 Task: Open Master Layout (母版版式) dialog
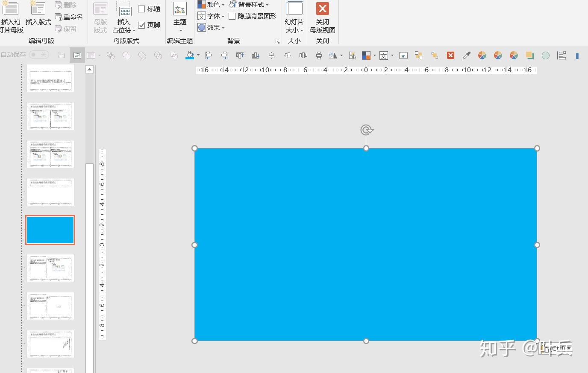coord(100,17)
